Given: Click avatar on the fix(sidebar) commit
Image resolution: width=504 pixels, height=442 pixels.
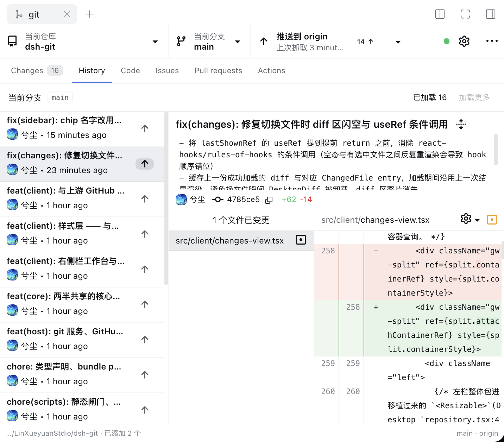Looking at the screenshot, I should click(12, 134).
